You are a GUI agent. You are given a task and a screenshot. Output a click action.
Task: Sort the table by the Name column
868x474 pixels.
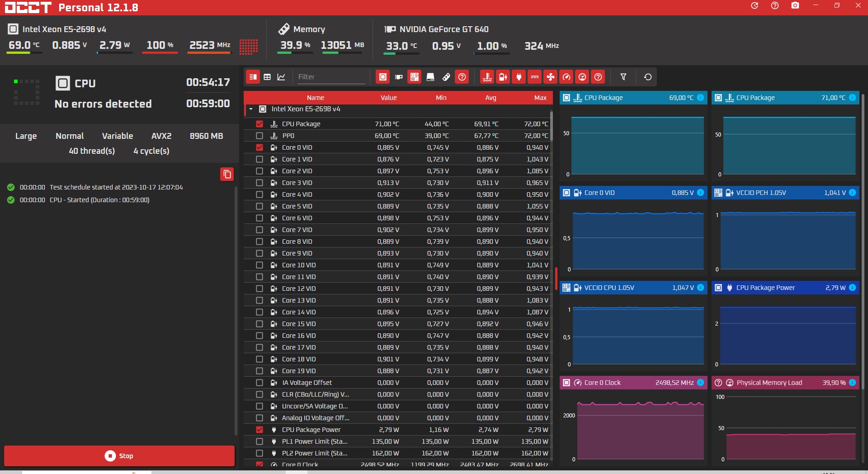tap(316, 98)
